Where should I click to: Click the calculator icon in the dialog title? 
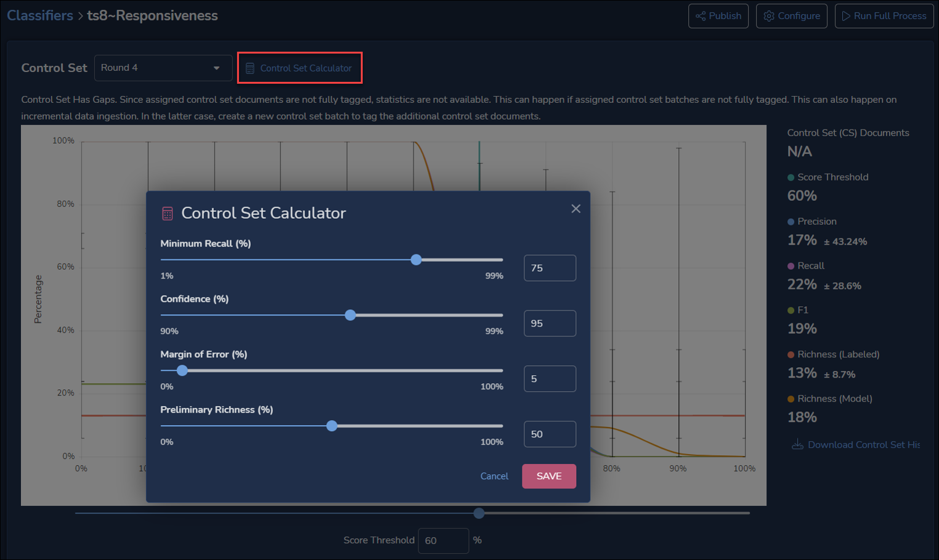tap(168, 214)
